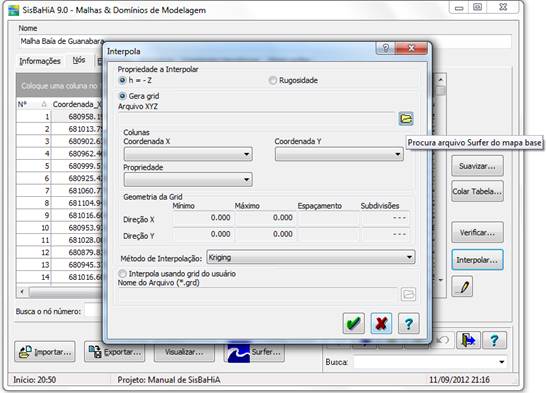Click the Direção X Espaçamento field
546x393 pixels.
pyautogui.click(x=328, y=218)
